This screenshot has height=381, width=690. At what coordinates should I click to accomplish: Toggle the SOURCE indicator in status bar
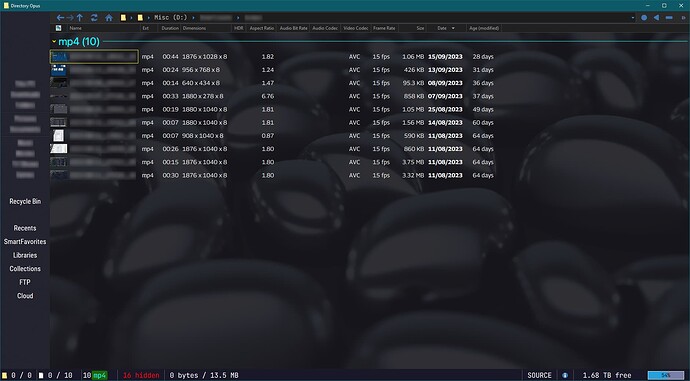click(539, 375)
